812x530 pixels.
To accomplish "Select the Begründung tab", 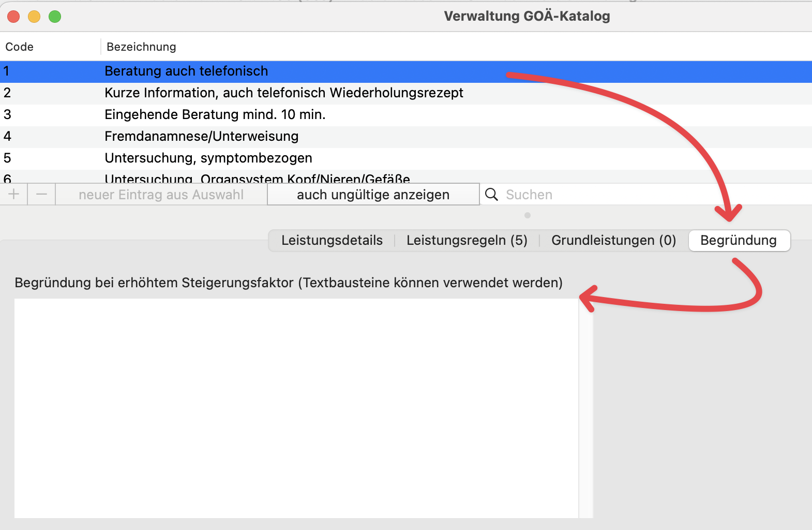I will coord(739,240).
